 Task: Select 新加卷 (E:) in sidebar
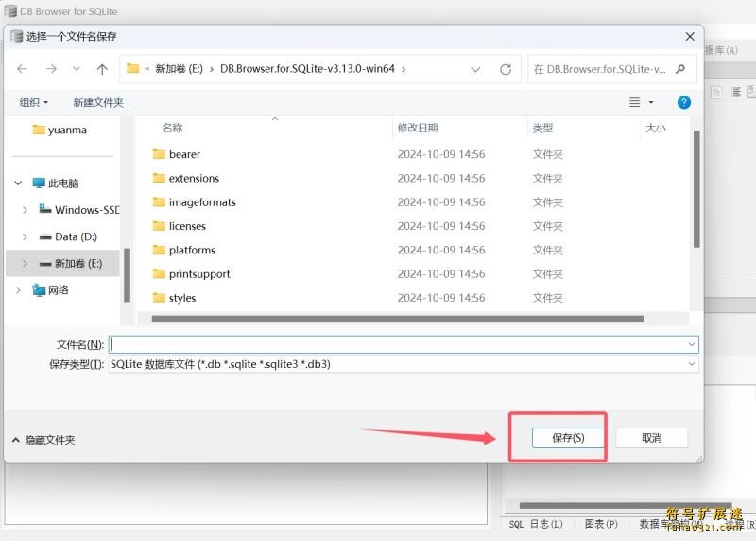[x=71, y=264]
